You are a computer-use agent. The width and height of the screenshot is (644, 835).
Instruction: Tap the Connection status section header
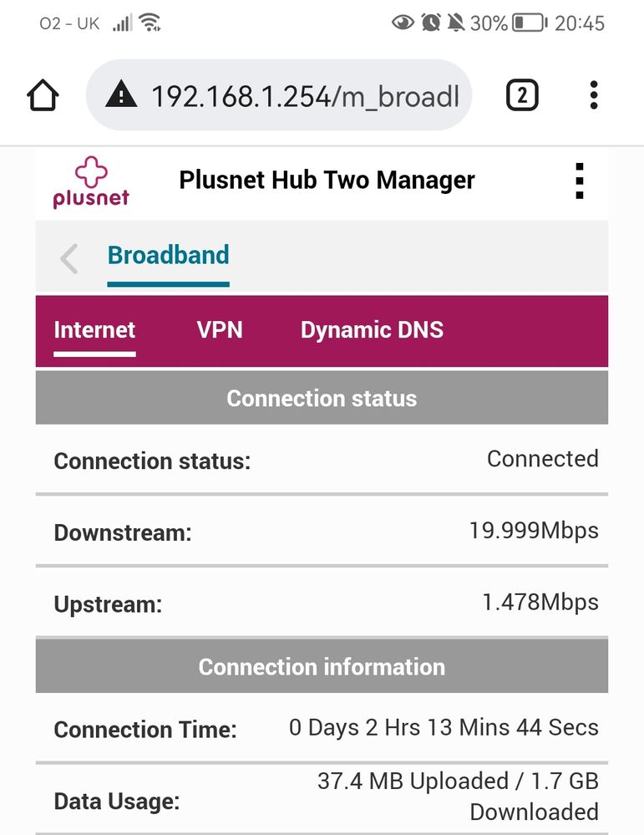click(x=322, y=398)
